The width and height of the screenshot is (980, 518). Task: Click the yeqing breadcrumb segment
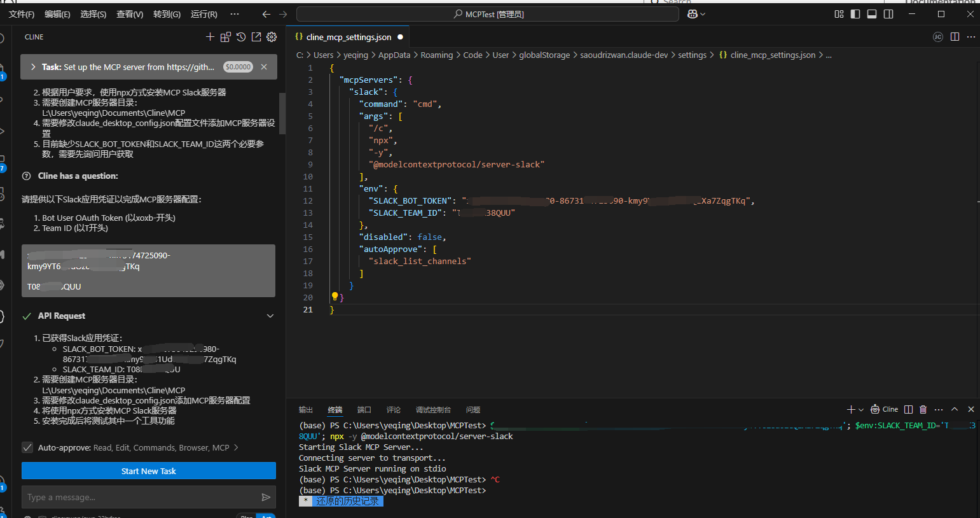click(355, 55)
